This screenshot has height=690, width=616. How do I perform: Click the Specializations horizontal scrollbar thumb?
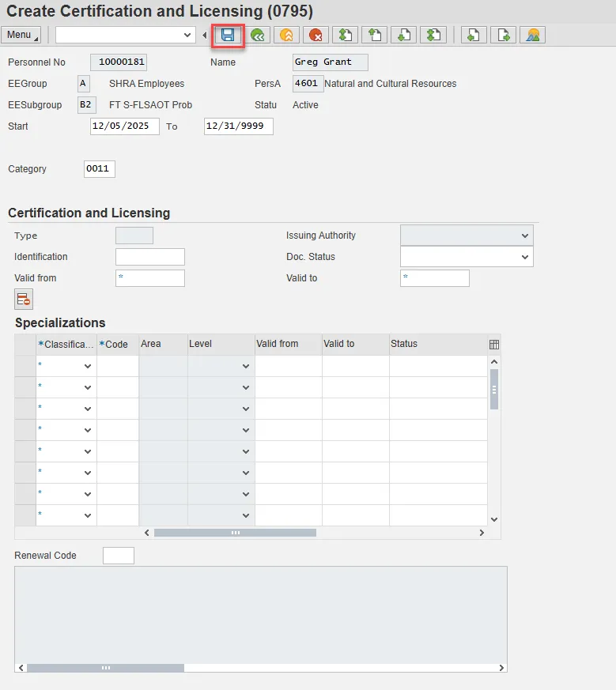[235, 533]
